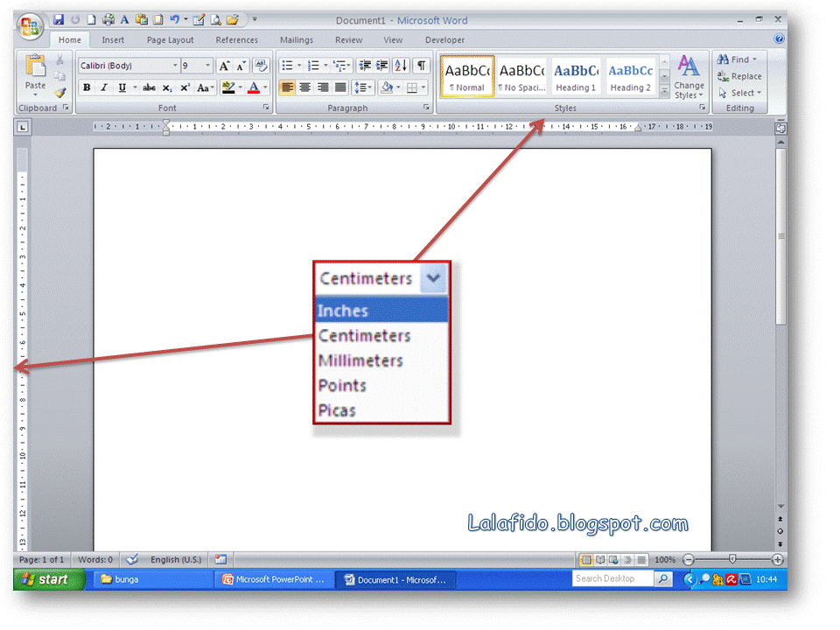
Task: Switch to the Insert tab
Action: [113, 39]
